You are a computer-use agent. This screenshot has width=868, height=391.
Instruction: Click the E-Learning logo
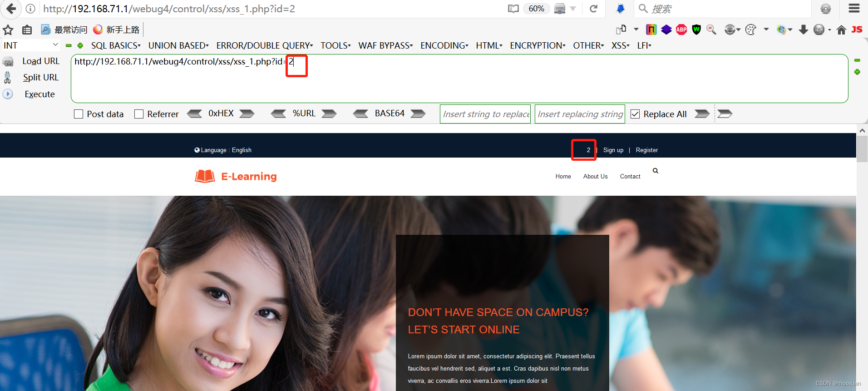(236, 176)
